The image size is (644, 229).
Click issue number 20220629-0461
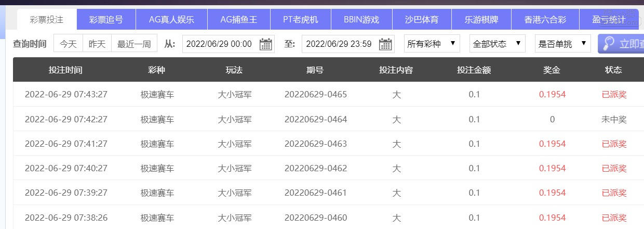point(316,193)
